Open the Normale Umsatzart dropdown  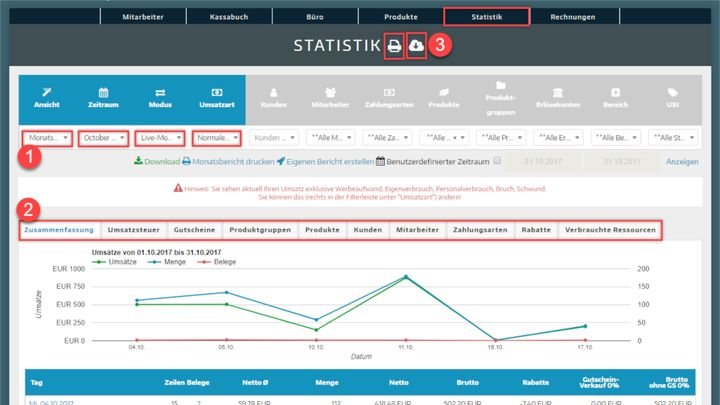click(x=217, y=138)
